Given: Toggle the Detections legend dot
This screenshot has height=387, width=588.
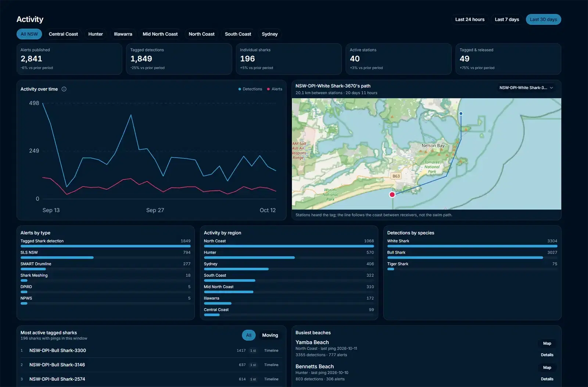Looking at the screenshot, I should [240, 89].
